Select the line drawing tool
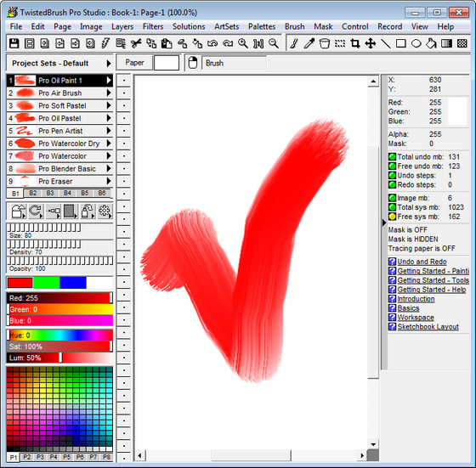476x468 pixels. (386, 43)
